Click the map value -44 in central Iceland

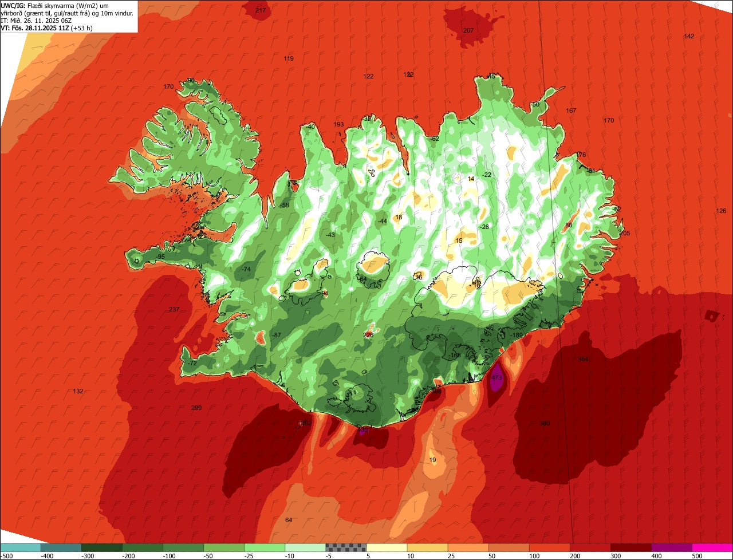pyautogui.click(x=383, y=221)
